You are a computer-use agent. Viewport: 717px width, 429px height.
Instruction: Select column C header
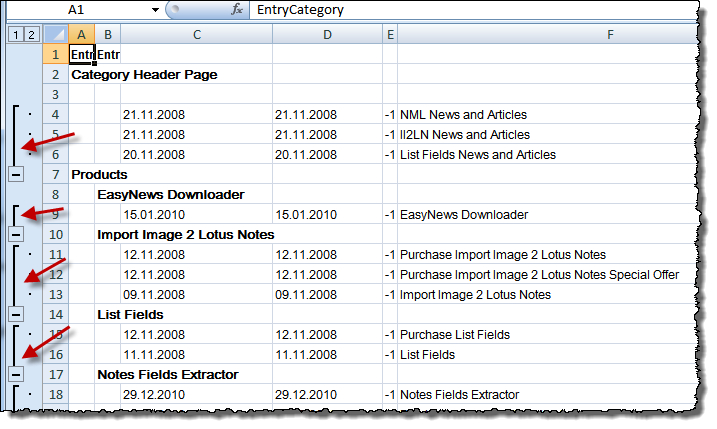pyautogui.click(x=197, y=35)
